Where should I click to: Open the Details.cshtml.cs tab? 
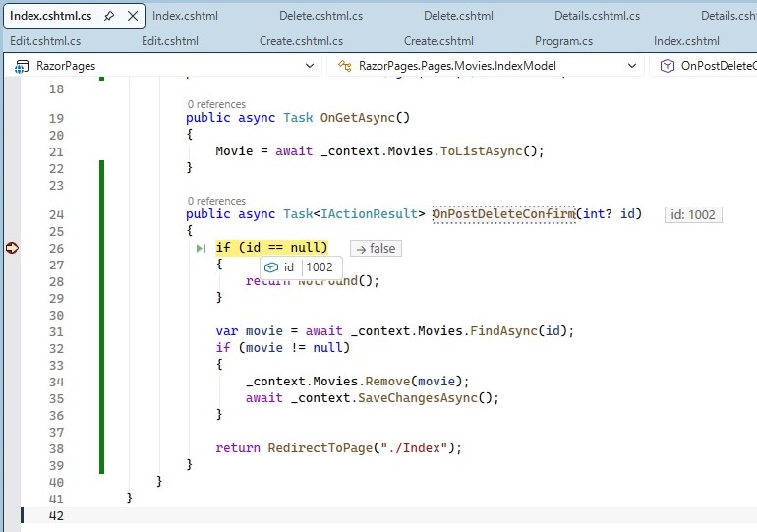coord(597,16)
